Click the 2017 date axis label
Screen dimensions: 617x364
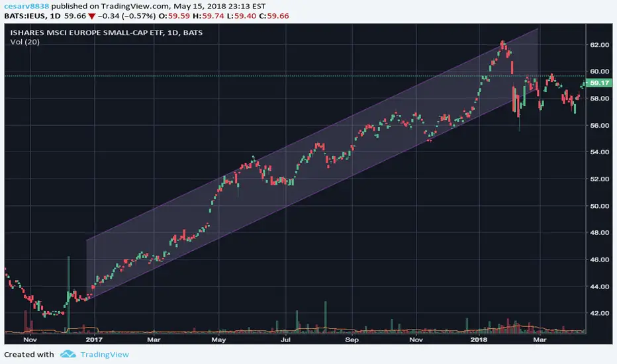tap(94, 340)
